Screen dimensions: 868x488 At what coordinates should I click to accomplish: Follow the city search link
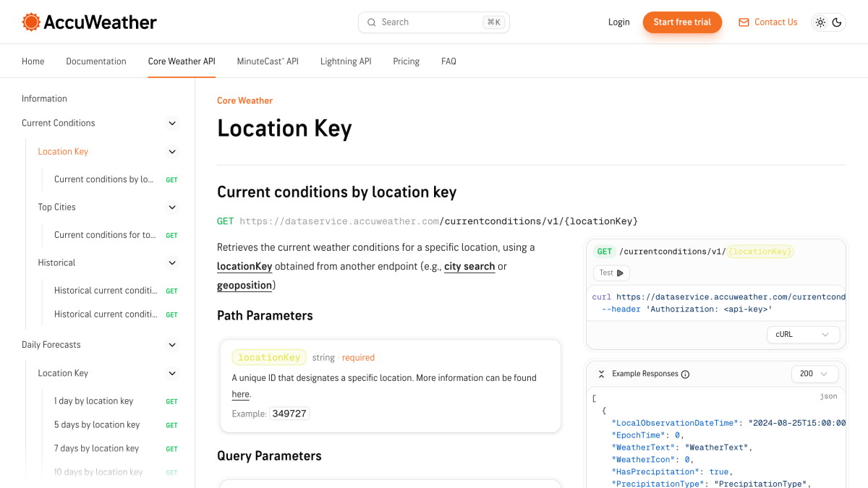pyautogui.click(x=469, y=267)
